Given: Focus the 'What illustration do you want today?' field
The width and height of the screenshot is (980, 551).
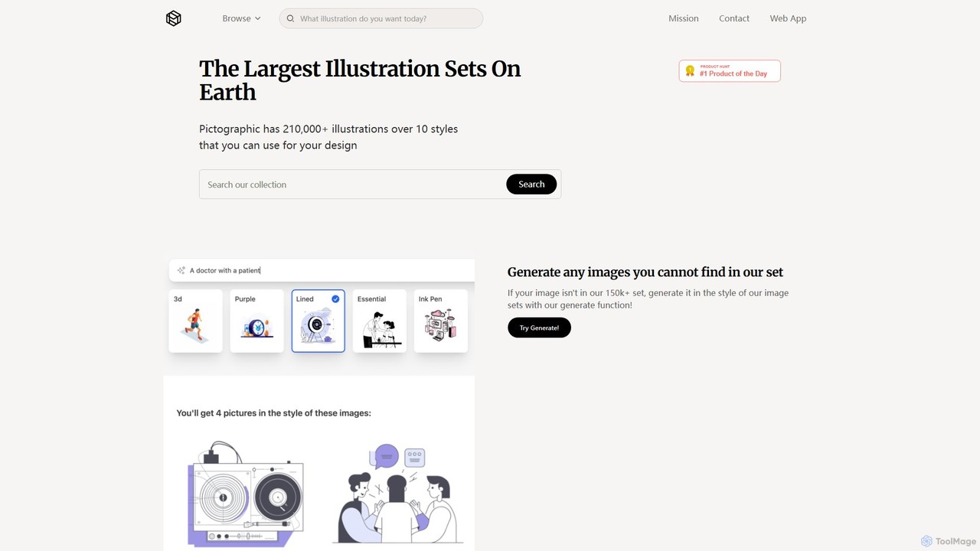Looking at the screenshot, I should pos(381,18).
